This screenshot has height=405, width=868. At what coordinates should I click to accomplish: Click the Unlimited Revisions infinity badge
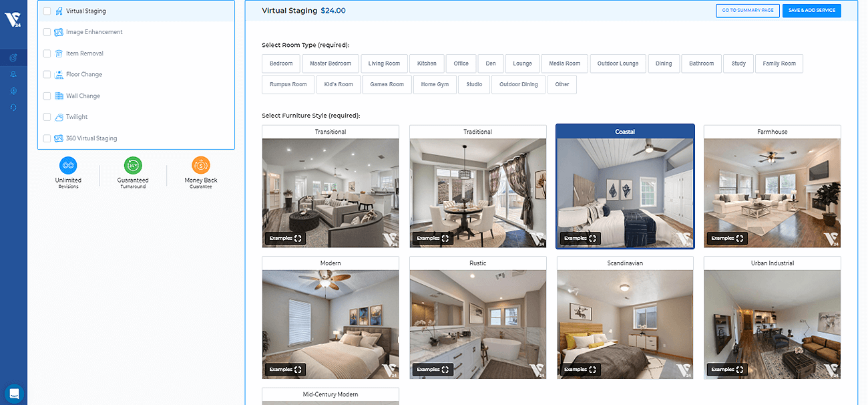[68, 165]
